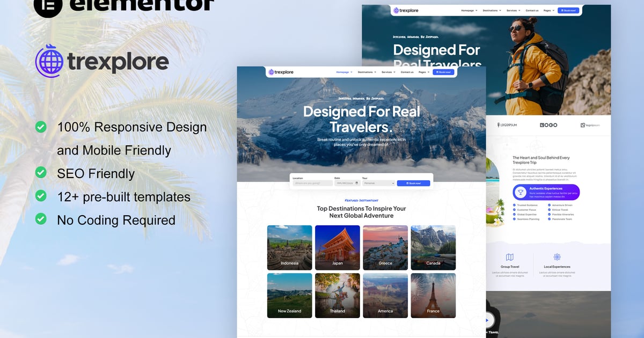Click green checkmark beside SEO Friendly

(x=41, y=172)
